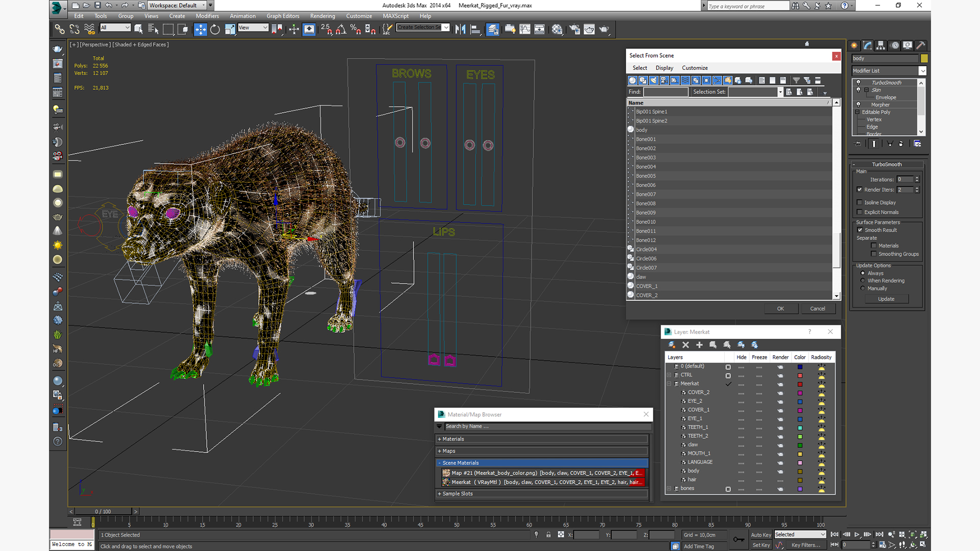Toggle Manage Layers icon in main toolbar
Image resolution: width=980 pixels, height=551 pixels.
[493, 29]
